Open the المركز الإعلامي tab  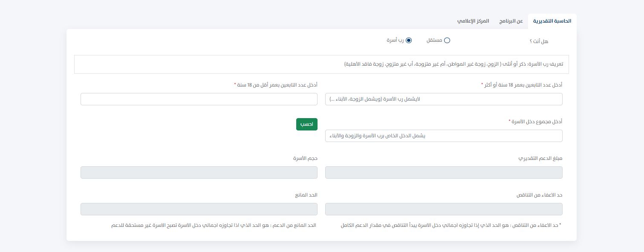click(x=473, y=21)
